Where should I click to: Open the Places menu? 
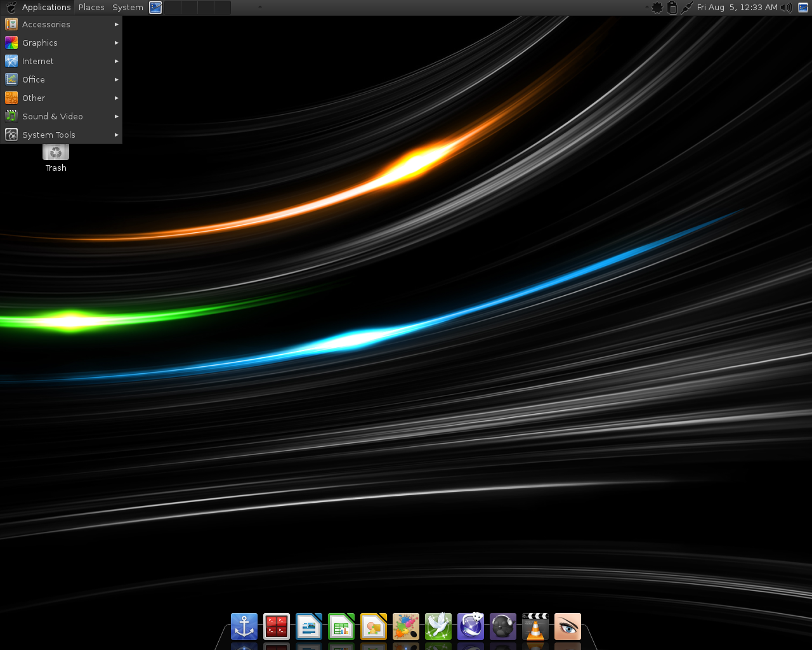(x=91, y=8)
